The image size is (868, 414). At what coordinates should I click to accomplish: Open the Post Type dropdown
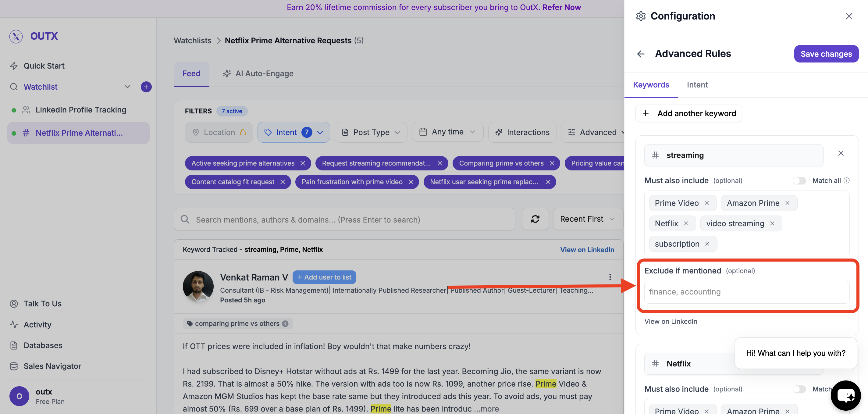[x=371, y=132]
